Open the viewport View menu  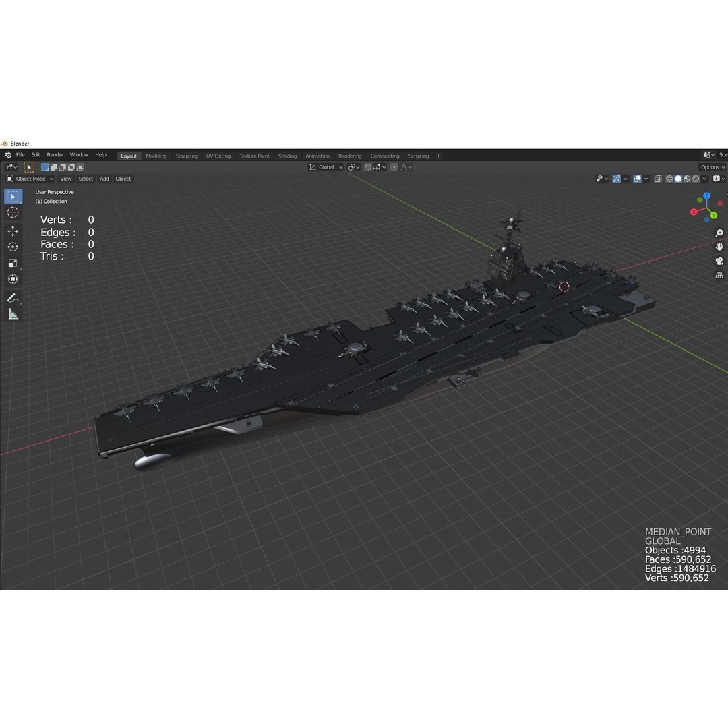(66, 179)
